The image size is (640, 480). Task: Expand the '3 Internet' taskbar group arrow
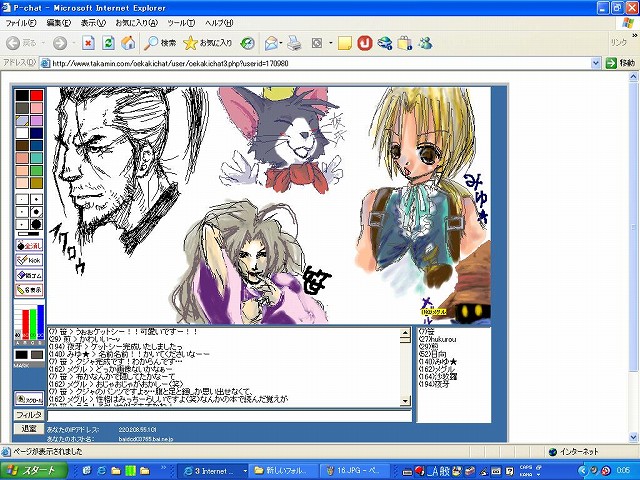tap(245, 471)
